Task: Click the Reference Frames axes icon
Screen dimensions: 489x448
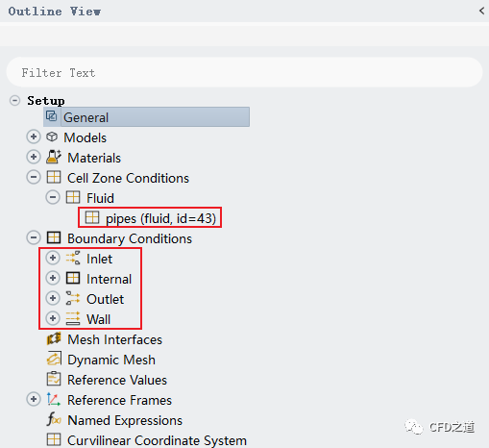Action: tap(53, 399)
